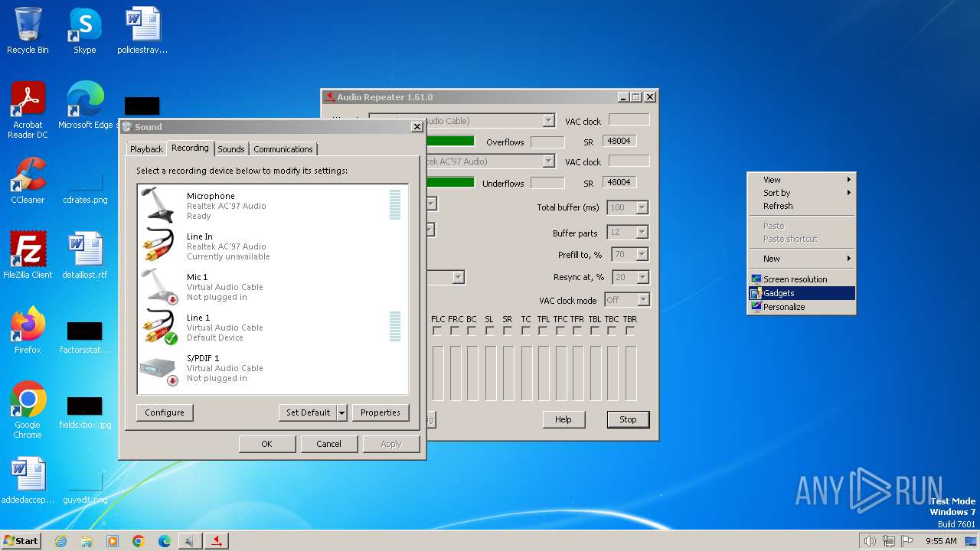Click the Configure button

point(165,412)
